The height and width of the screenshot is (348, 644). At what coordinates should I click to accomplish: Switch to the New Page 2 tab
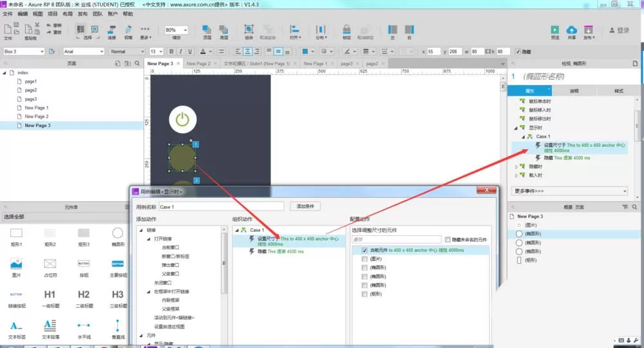(x=198, y=64)
